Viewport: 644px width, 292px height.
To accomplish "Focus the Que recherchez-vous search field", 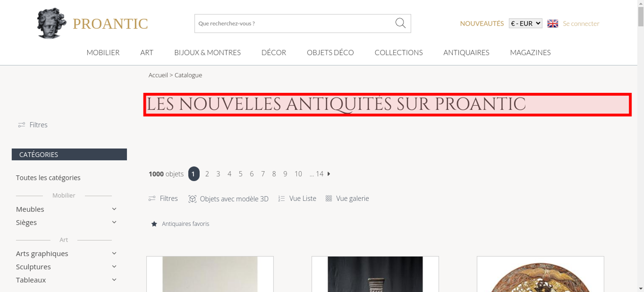I will tap(295, 23).
